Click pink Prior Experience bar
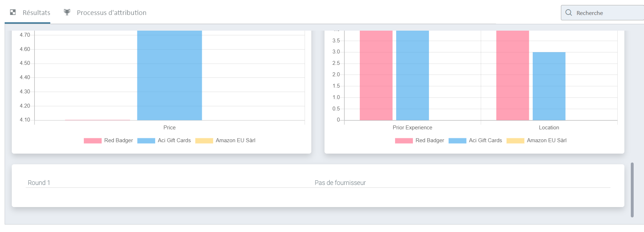 point(376,75)
